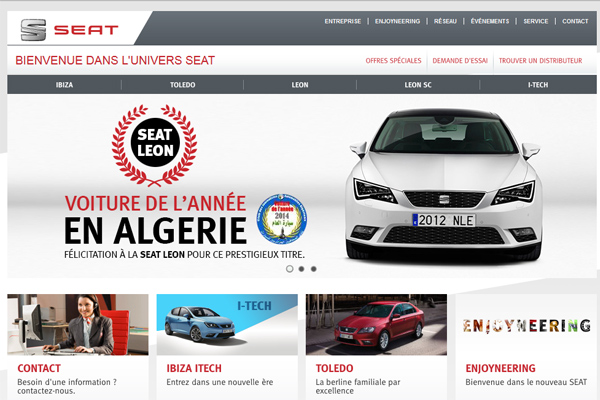
Task: Click the 2014 car-of-the-year award seal
Action: 282,219
